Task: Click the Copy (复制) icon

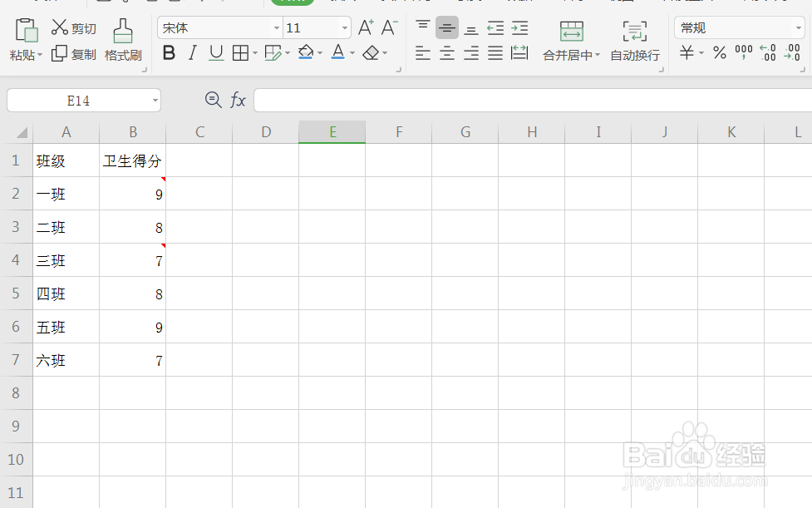Action: pyautogui.click(x=59, y=53)
